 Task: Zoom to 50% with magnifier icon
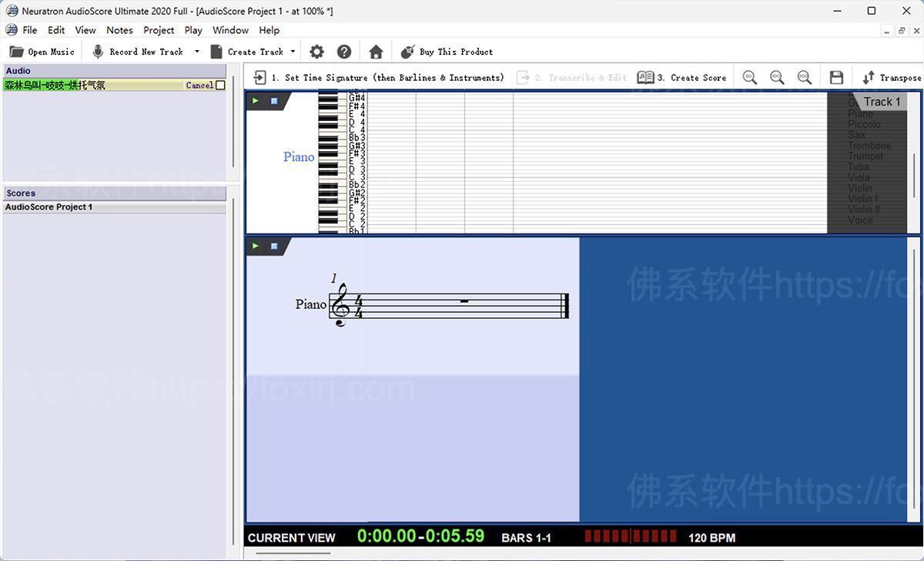click(x=749, y=77)
